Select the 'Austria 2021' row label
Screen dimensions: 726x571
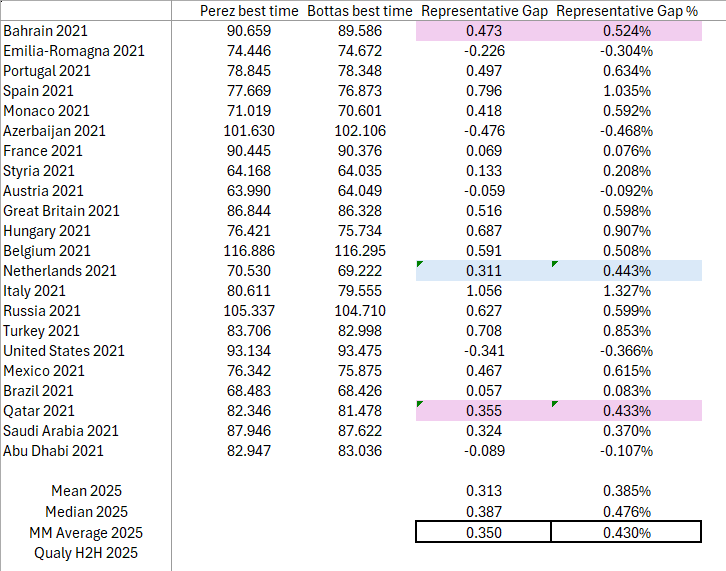pyautogui.click(x=44, y=191)
